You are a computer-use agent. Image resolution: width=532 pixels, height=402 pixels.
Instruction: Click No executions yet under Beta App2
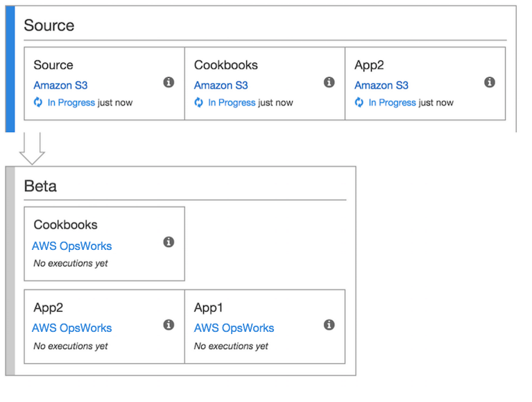click(71, 346)
